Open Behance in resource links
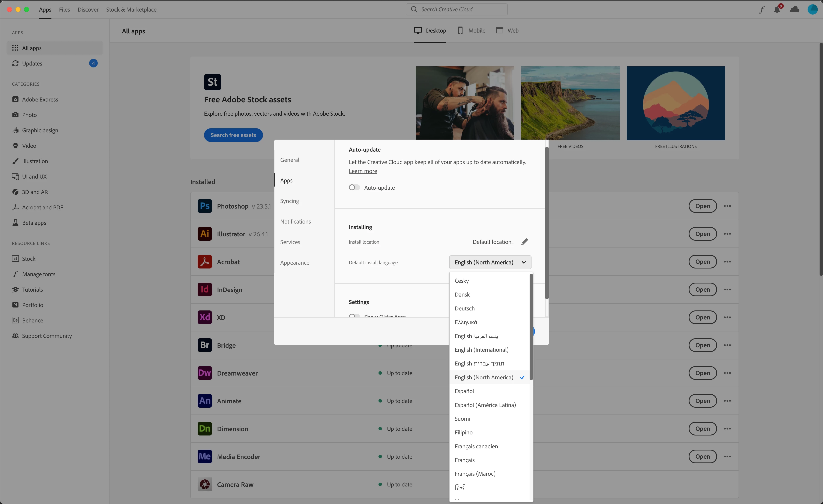The height and width of the screenshot is (504, 823). coord(32,320)
